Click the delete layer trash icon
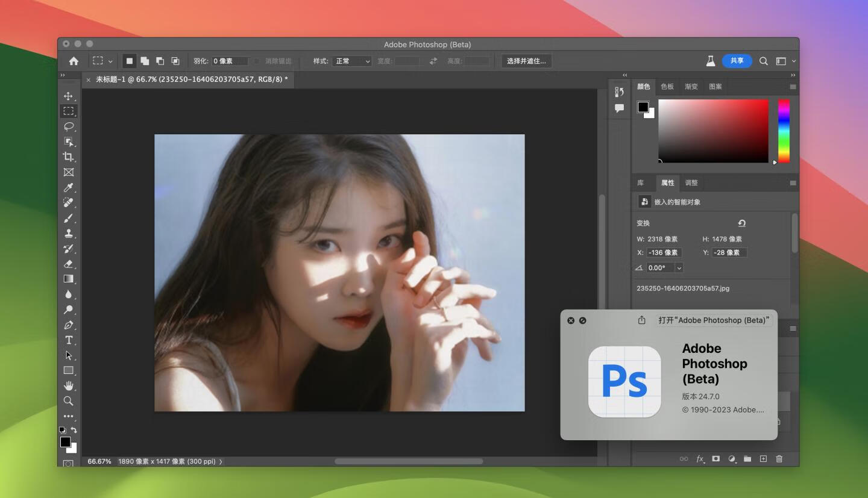Screen dimensions: 868x498 click(779, 459)
